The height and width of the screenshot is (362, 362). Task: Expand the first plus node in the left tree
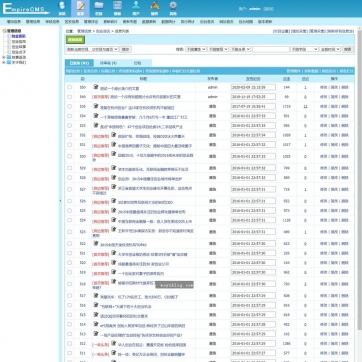pyautogui.click(x=4, y=57)
